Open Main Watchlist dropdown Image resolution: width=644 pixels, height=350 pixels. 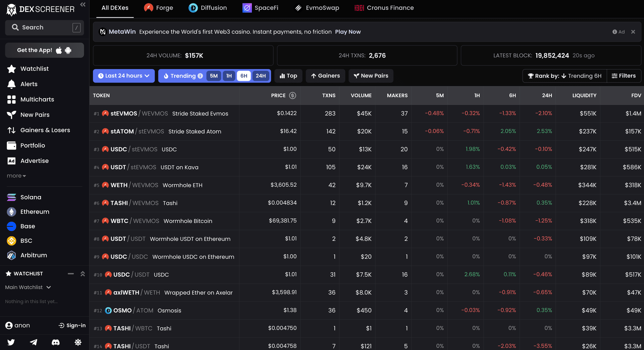tap(28, 287)
